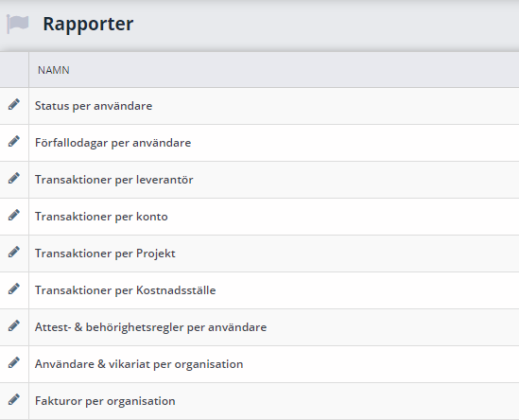The height and width of the screenshot is (420, 519).
Task: Open the Status per användare report
Action: click(94, 106)
